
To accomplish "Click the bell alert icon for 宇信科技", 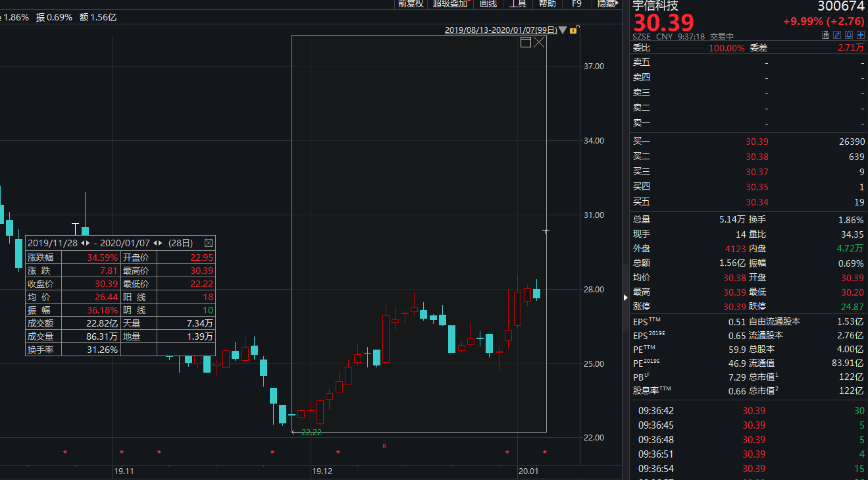I will pyautogui.click(x=849, y=35).
